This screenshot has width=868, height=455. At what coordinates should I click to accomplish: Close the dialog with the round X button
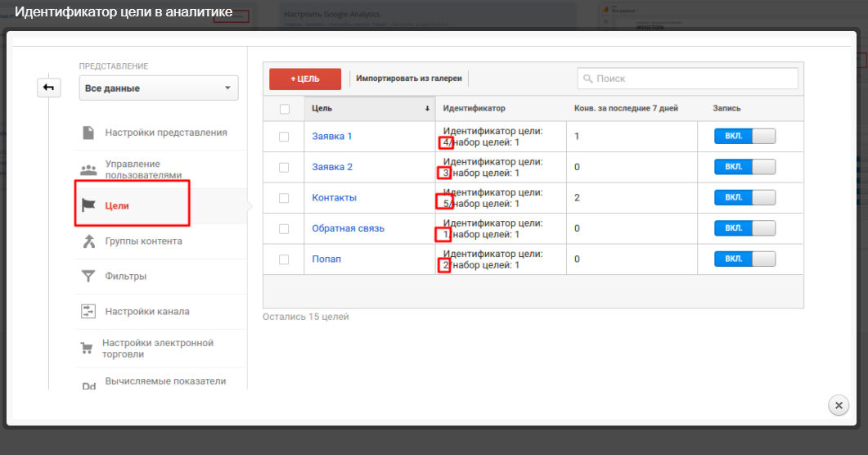click(838, 405)
